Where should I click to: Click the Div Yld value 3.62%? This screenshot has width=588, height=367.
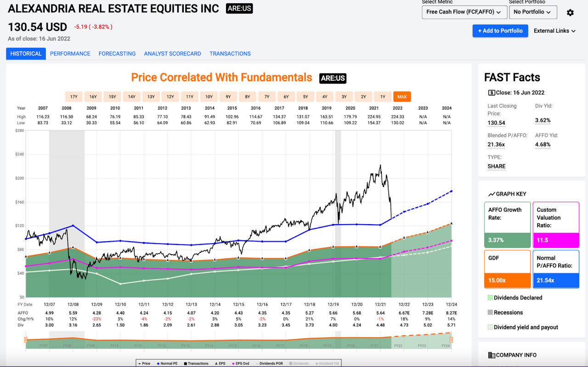click(x=543, y=120)
